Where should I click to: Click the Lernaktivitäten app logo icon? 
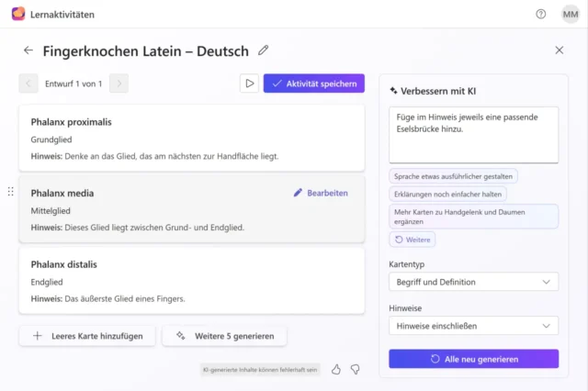pyautogui.click(x=18, y=14)
